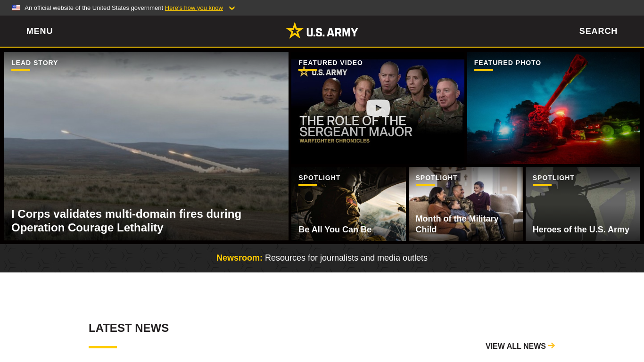This screenshot has width=644, height=362.
Task: Open Month of the Military Child spotlight
Action: coord(466,204)
